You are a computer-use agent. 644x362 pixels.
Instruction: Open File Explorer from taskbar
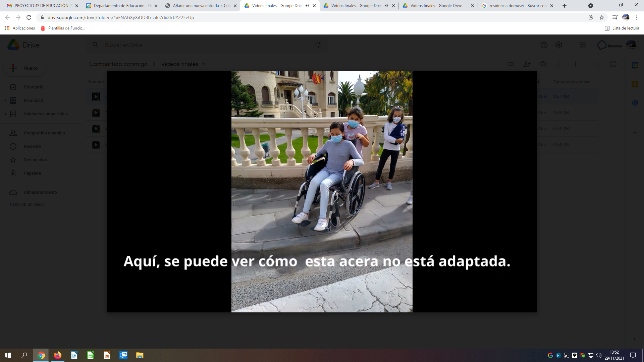coord(140,355)
